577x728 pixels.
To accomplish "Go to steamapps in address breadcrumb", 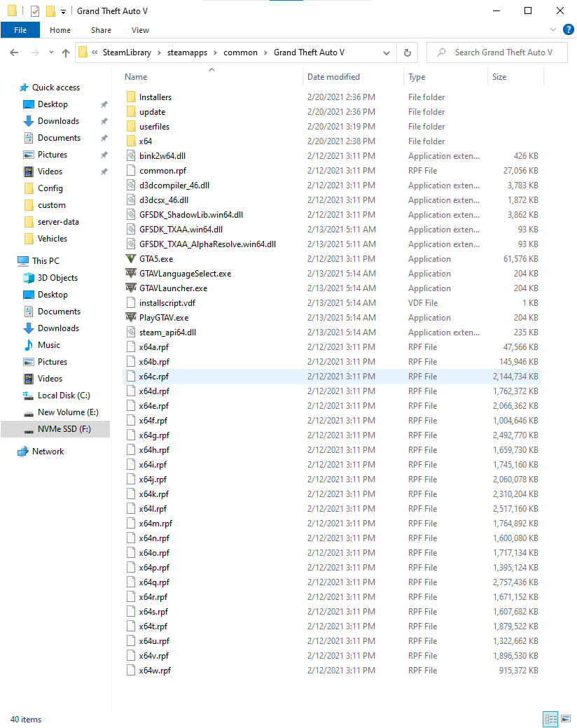I will point(187,52).
